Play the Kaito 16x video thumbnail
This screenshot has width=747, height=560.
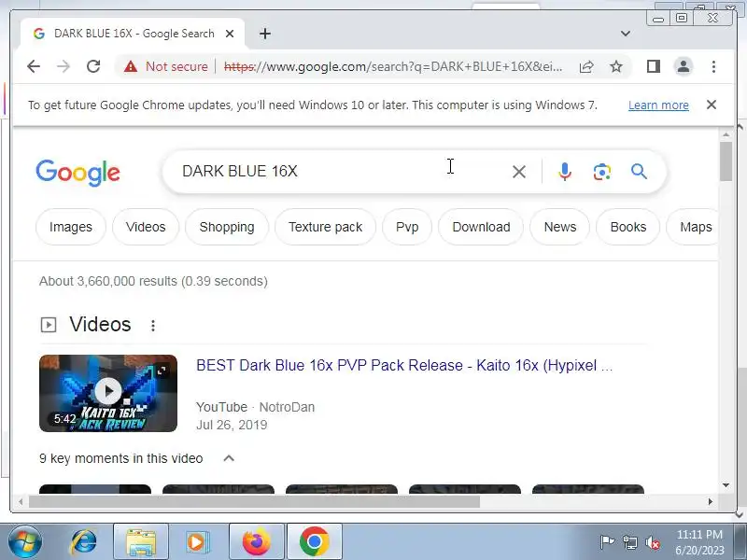(x=108, y=393)
